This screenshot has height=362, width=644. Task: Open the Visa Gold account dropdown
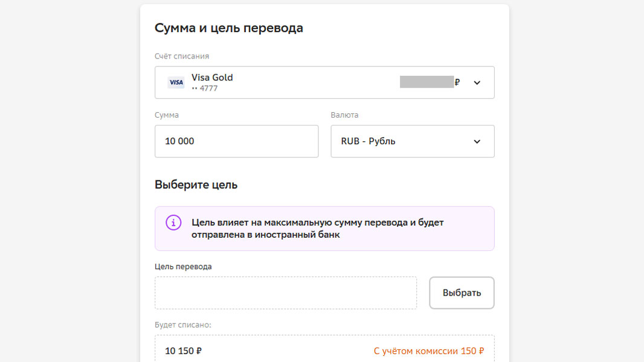click(x=324, y=83)
